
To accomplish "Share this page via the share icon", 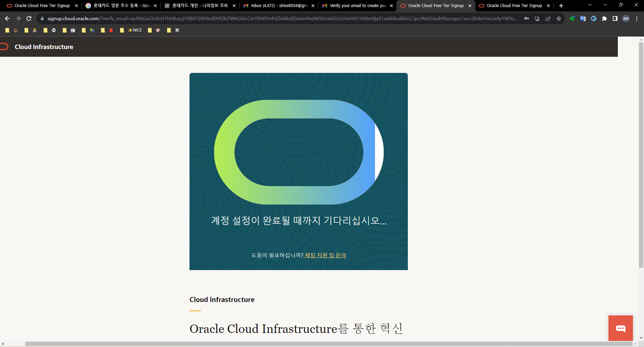I will coord(548,19).
